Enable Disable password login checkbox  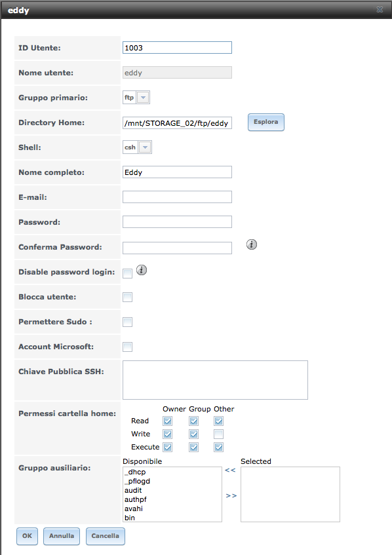click(x=127, y=273)
